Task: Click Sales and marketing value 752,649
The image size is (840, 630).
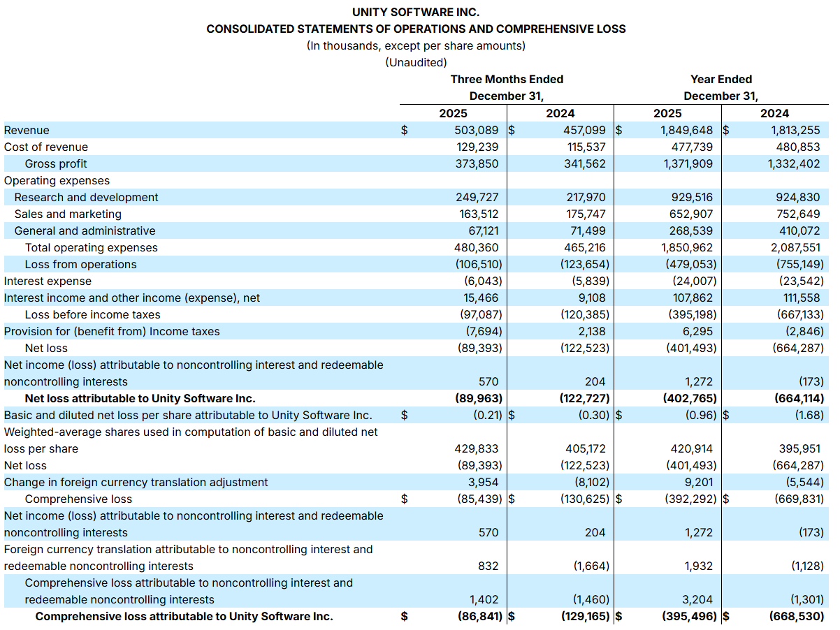Action: (798, 214)
